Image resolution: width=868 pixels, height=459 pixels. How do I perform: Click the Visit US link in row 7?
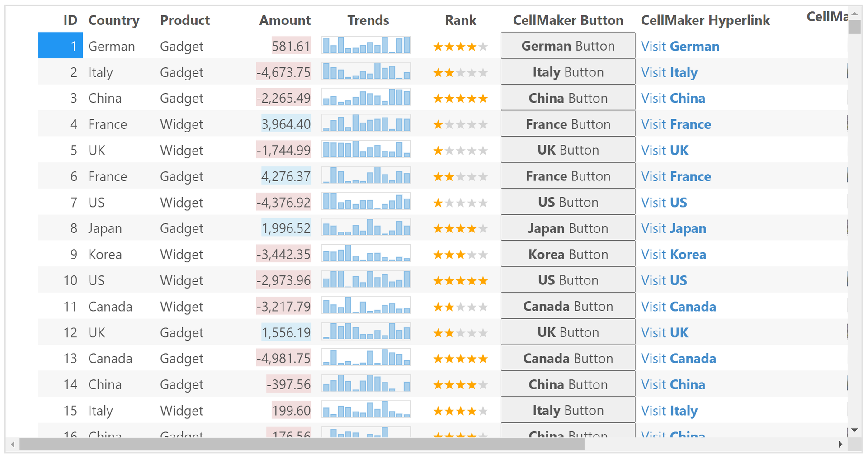click(663, 203)
